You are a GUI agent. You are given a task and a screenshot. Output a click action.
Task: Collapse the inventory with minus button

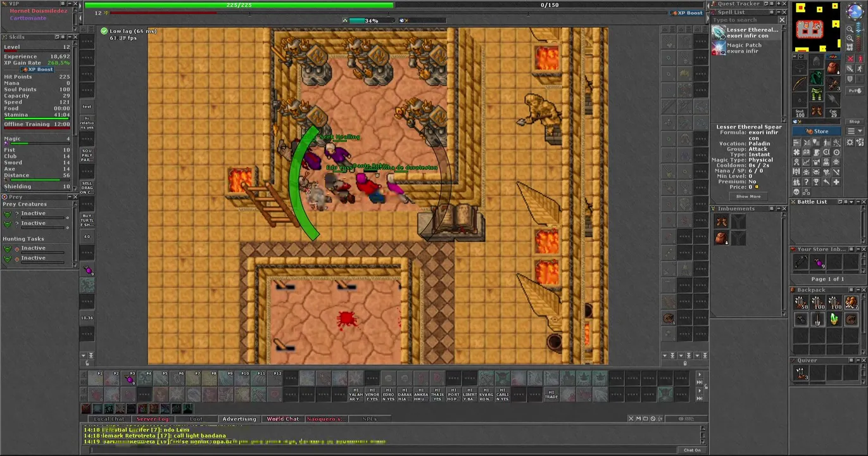coord(795,56)
